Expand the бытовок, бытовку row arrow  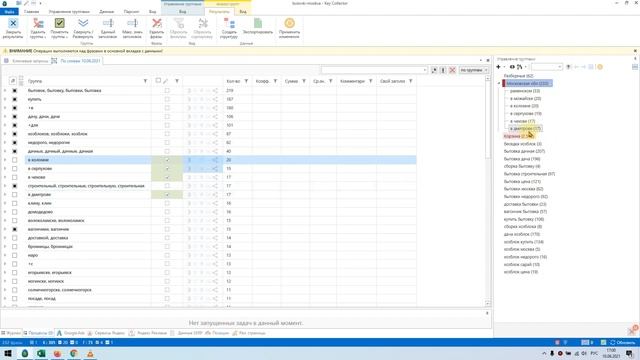pos(5,91)
